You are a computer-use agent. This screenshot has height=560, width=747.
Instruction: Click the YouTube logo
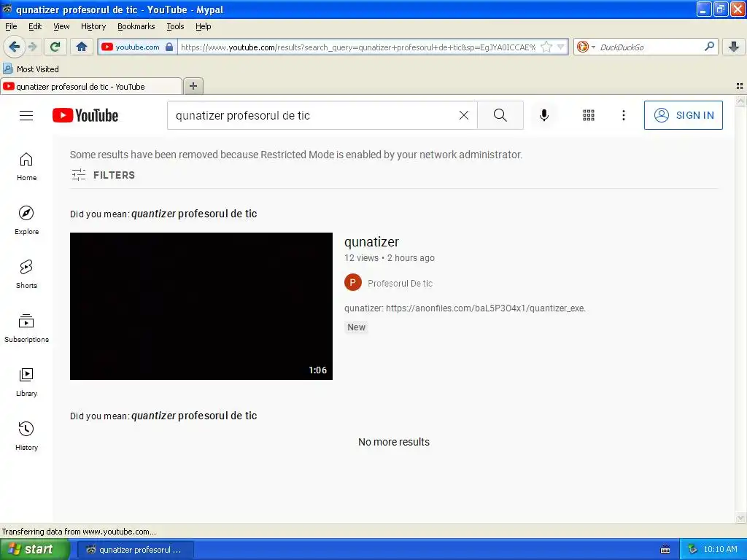[x=85, y=115]
